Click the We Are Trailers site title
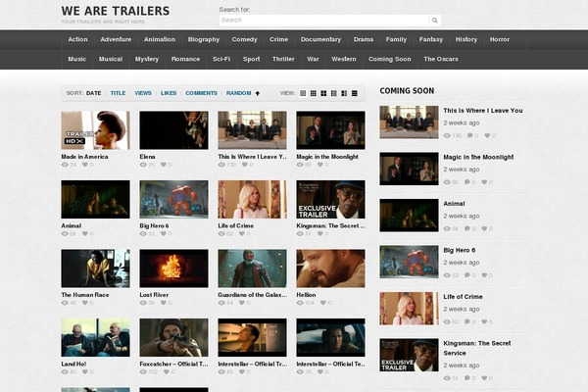Screen dimensions: 588x392 [x=116, y=11]
